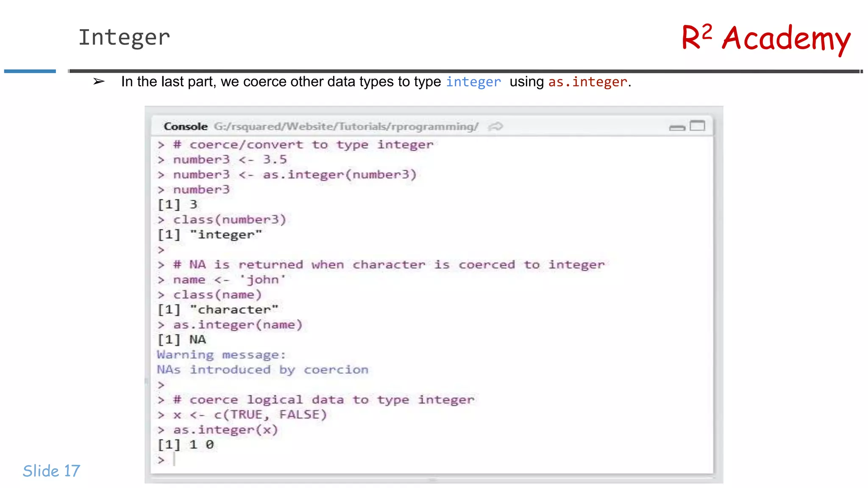Click the 'class(number3)' command line

pos(229,219)
